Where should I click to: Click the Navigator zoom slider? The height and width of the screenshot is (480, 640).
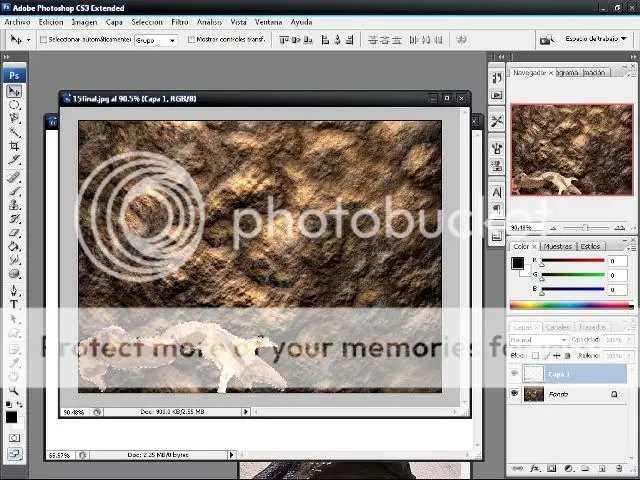(585, 228)
